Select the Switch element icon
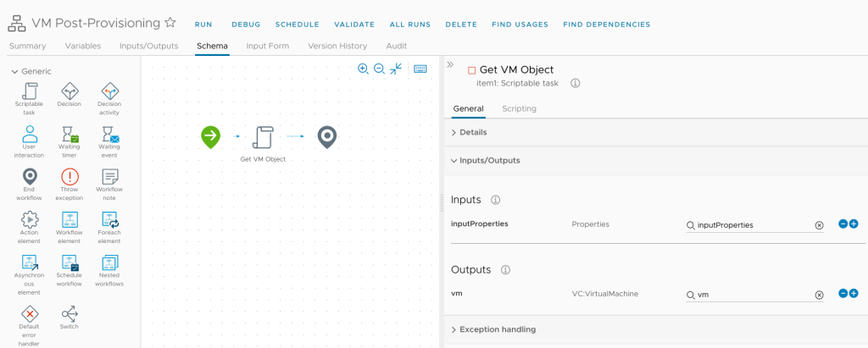The image size is (868, 348). click(x=70, y=313)
